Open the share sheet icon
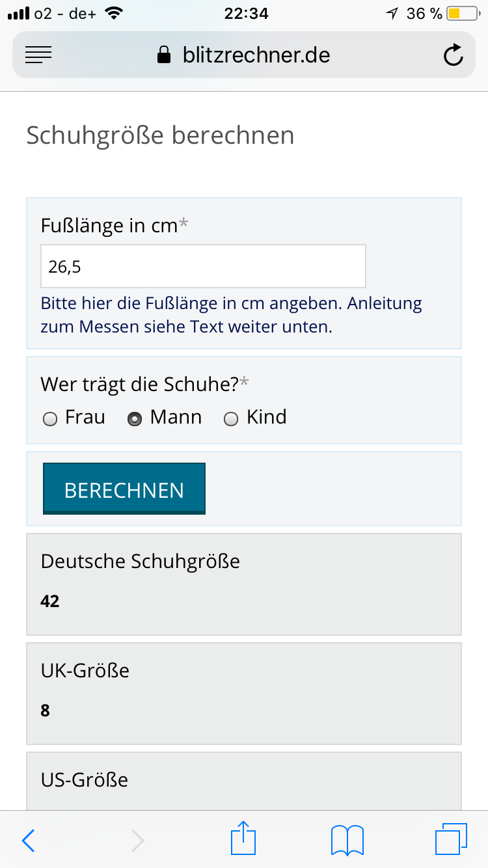Screen dimensions: 488x868 [x=244, y=839]
